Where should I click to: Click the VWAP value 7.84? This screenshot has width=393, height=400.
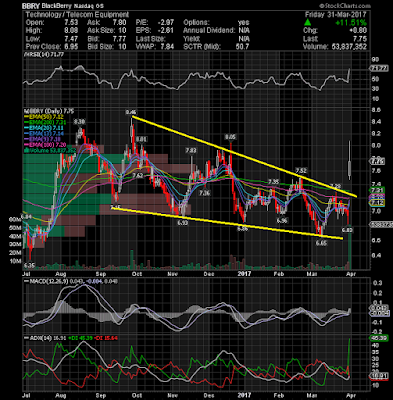[x=167, y=47]
